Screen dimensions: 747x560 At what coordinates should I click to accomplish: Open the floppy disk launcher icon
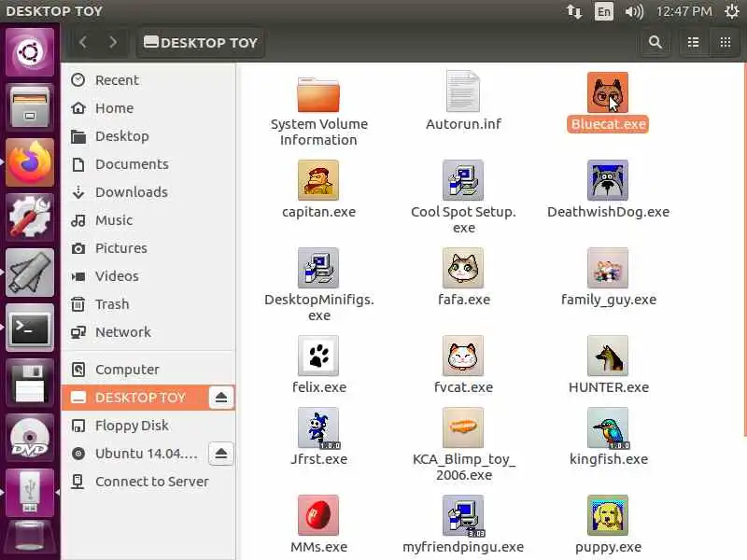(x=30, y=383)
